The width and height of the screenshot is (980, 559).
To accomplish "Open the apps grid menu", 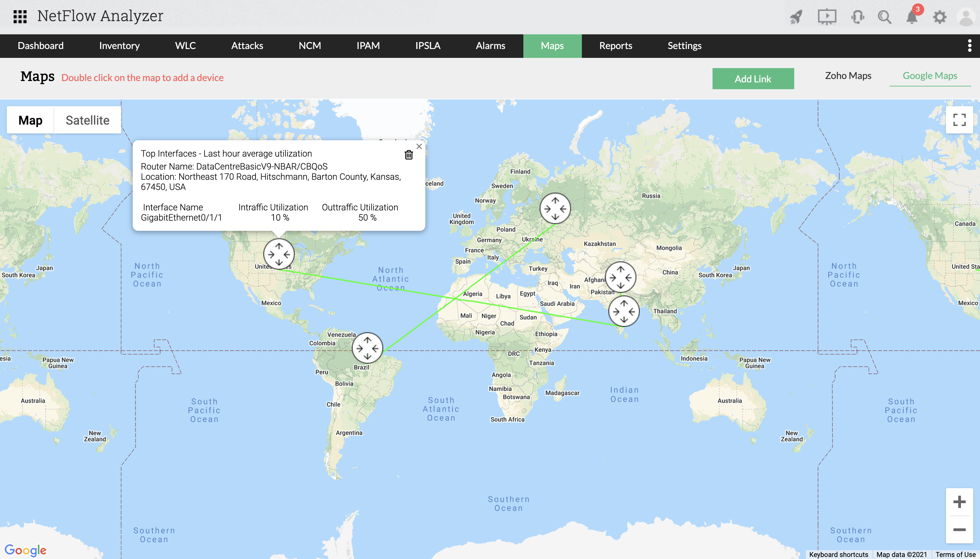I will (21, 16).
